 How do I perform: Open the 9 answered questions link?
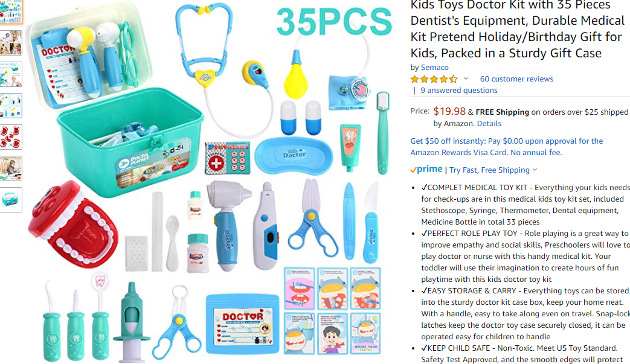pyautogui.click(x=459, y=91)
